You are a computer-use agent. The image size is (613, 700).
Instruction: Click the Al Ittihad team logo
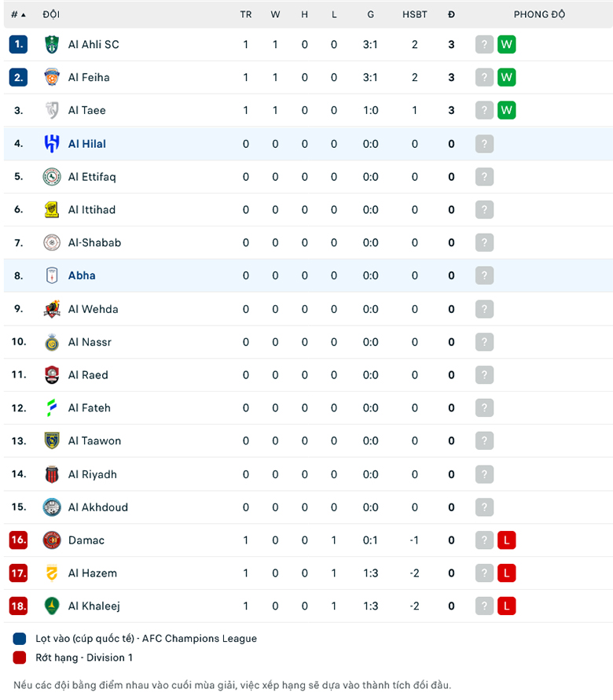tap(51, 210)
